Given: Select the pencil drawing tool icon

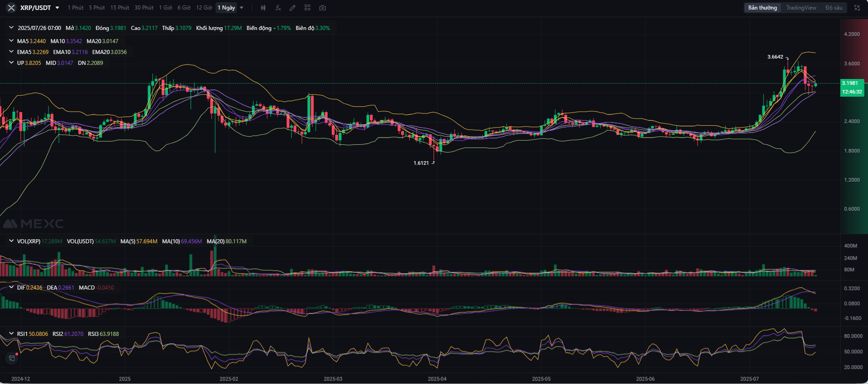Looking at the screenshot, I should [x=293, y=8].
